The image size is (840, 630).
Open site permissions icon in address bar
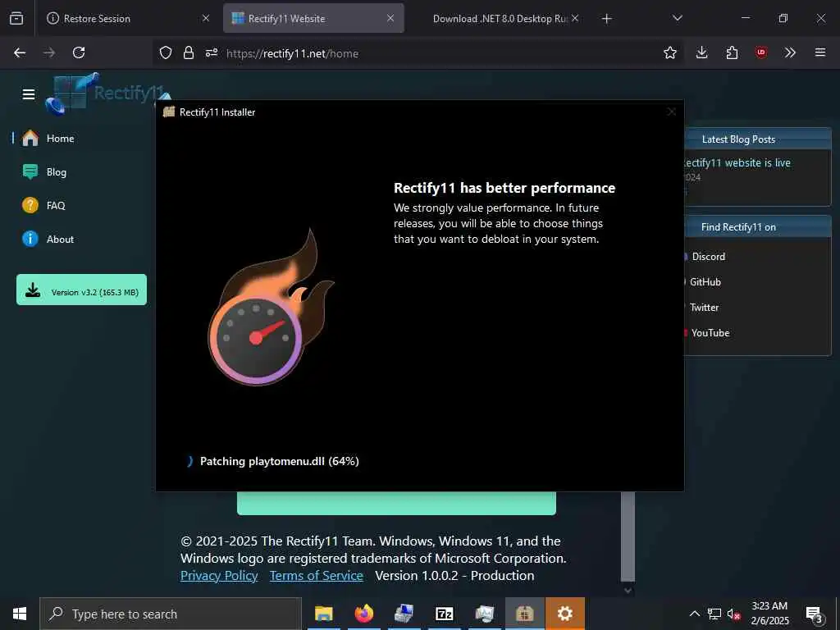212,52
